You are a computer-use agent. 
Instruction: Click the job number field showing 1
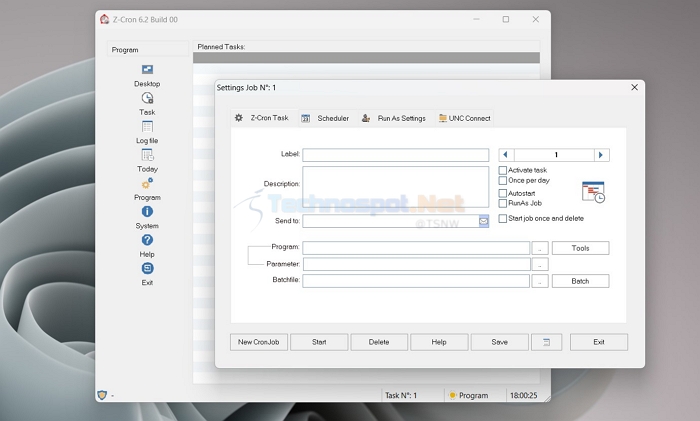[554, 155]
